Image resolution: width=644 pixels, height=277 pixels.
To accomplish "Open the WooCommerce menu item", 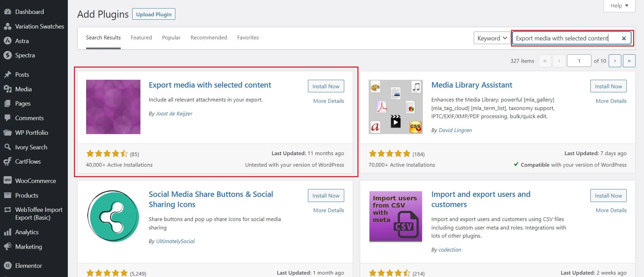I will (36, 181).
